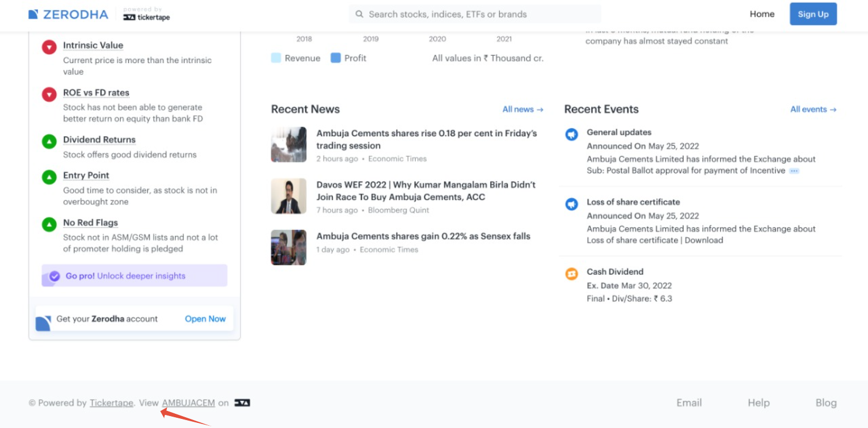868x428 pixels.
Task: Open the Help footer link
Action: pyautogui.click(x=759, y=403)
